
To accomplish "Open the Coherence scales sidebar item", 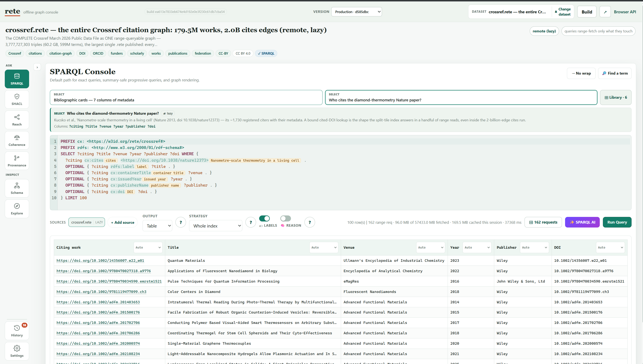I will [x=17, y=140].
